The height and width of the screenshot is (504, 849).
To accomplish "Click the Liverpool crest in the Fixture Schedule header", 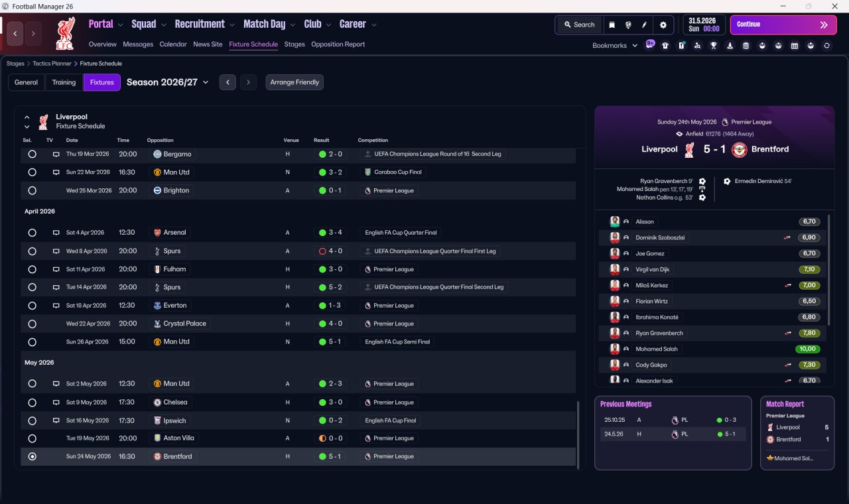I will click(x=44, y=122).
